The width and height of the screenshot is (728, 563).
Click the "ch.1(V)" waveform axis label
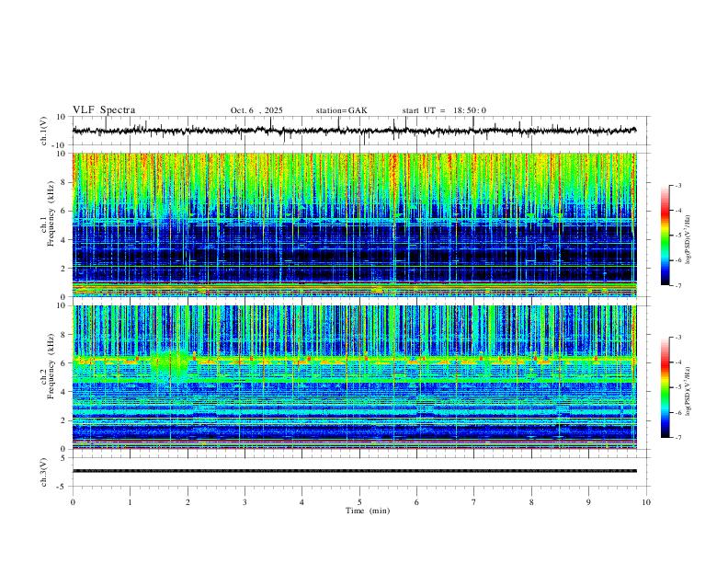(x=44, y=131)
